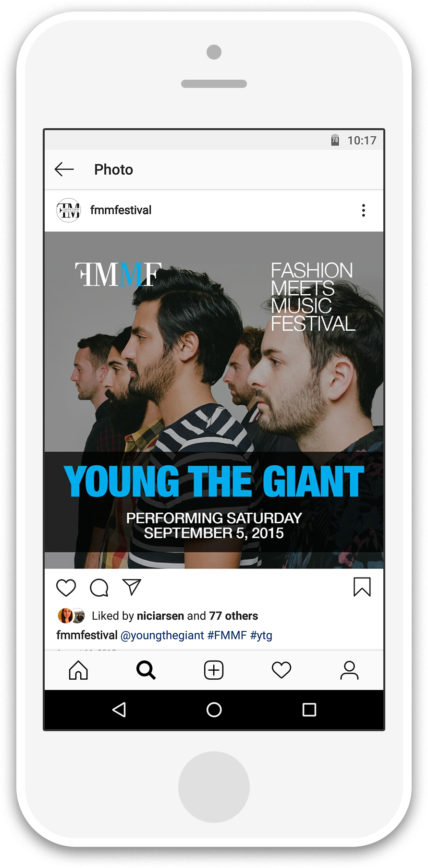This screenshot has width=428, height=868.
Task: Open the fmmfestival profile picture
Action: point(69,210)
